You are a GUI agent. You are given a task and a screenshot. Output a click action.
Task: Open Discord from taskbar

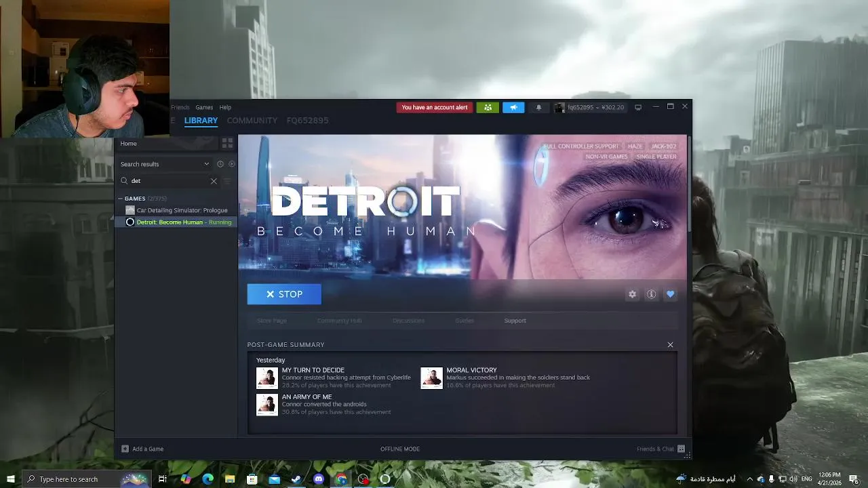319,479
